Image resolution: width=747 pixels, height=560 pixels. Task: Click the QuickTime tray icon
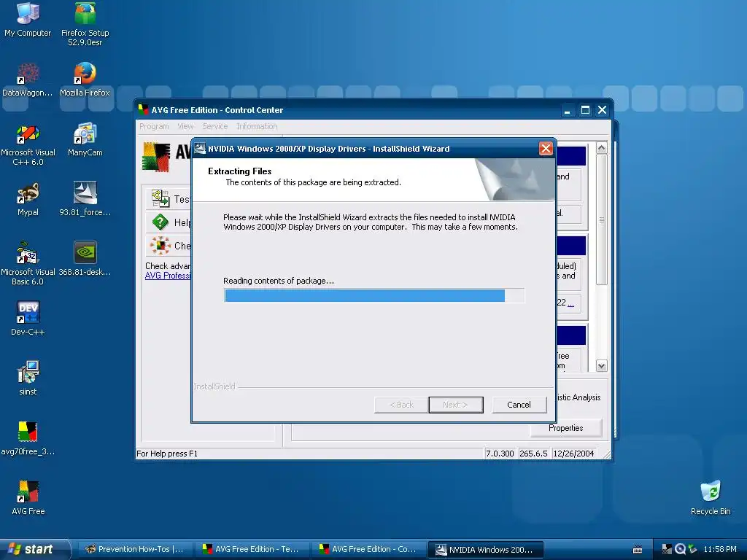[680, 549]
